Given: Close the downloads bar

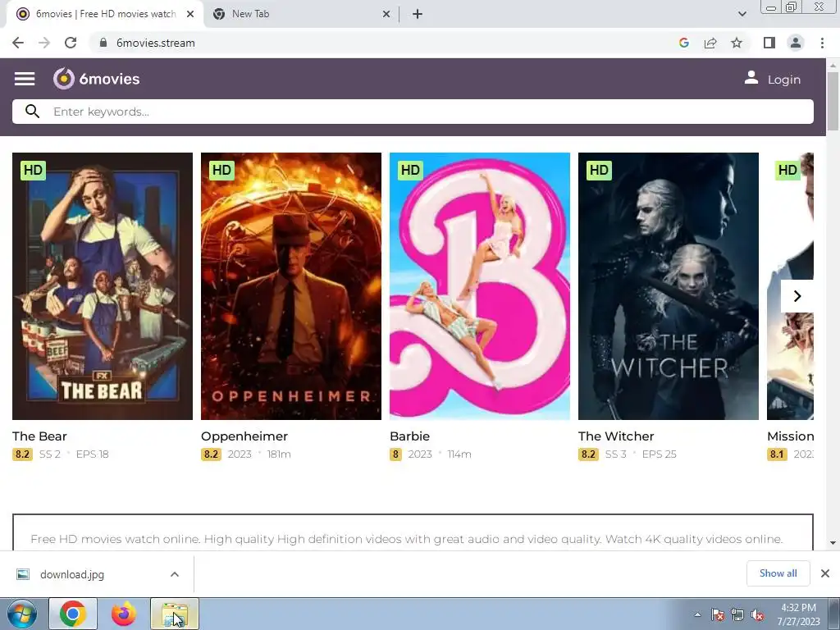Looking at the screenshot, I should [825, 573].
